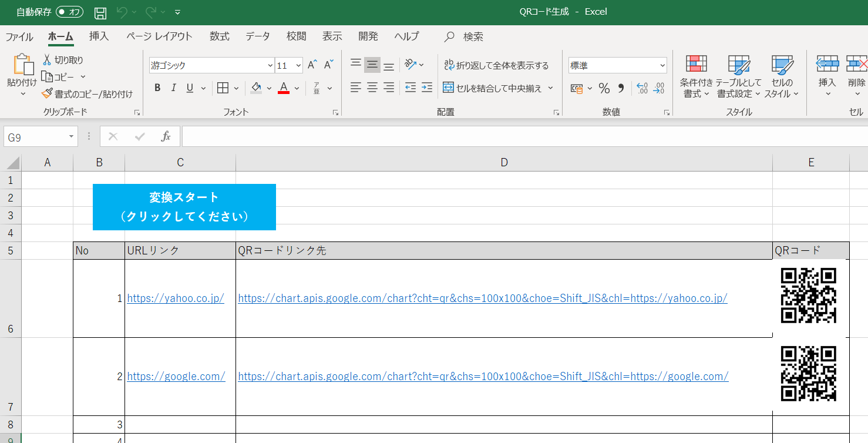Increase font size with large A icon

click(312, 65)
